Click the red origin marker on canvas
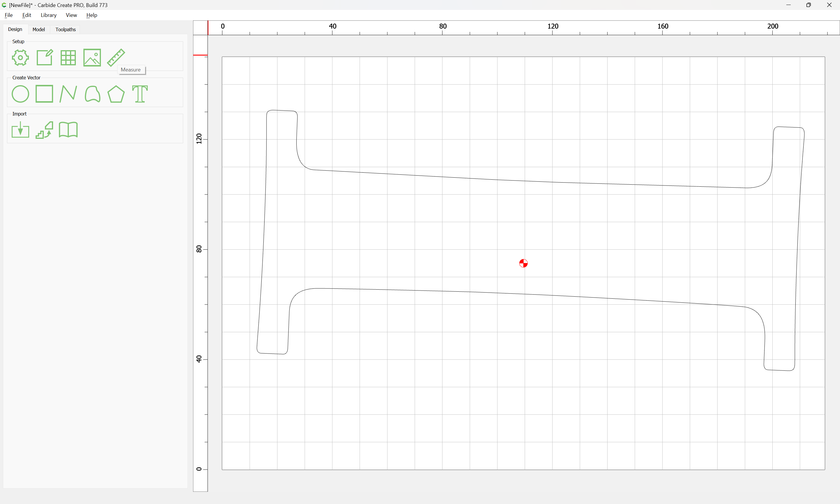The image size is (840, 504). coord(523,263)
